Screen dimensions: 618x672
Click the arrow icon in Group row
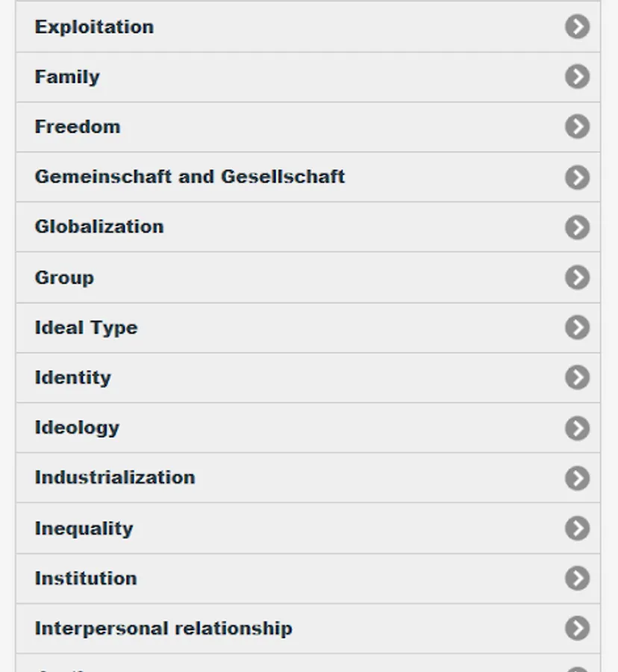tap(577, 278)
